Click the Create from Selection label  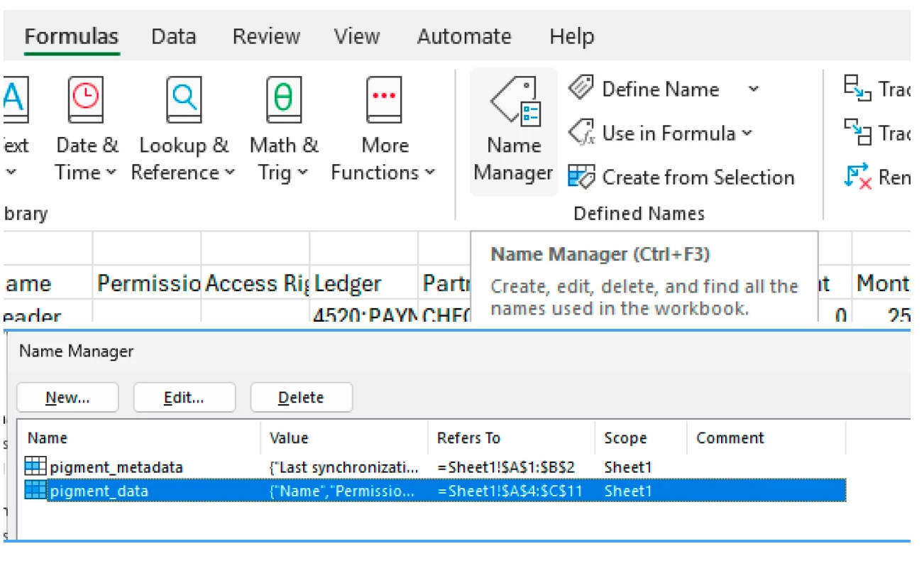(x=698, y=178)
